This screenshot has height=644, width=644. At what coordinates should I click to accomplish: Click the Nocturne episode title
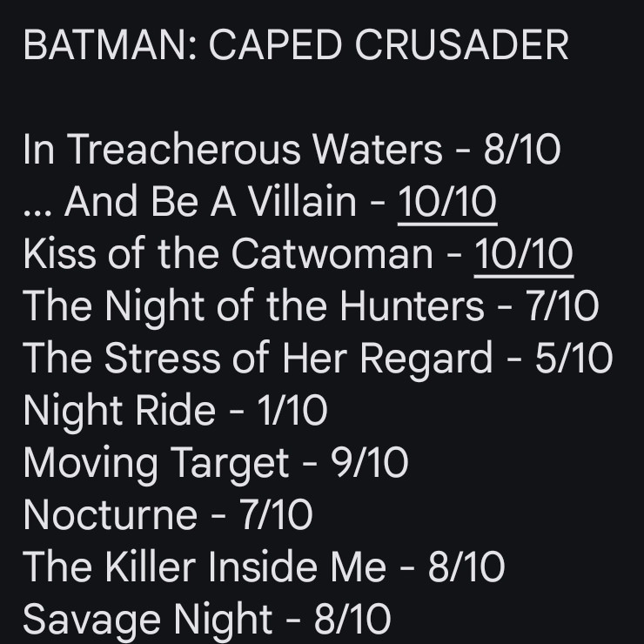coord(110,515)
